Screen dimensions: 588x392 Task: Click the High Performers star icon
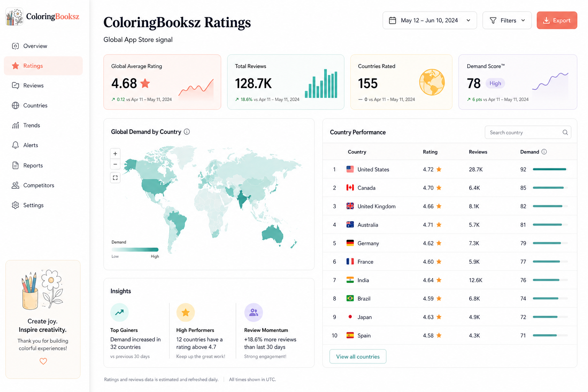coord(185,312)
